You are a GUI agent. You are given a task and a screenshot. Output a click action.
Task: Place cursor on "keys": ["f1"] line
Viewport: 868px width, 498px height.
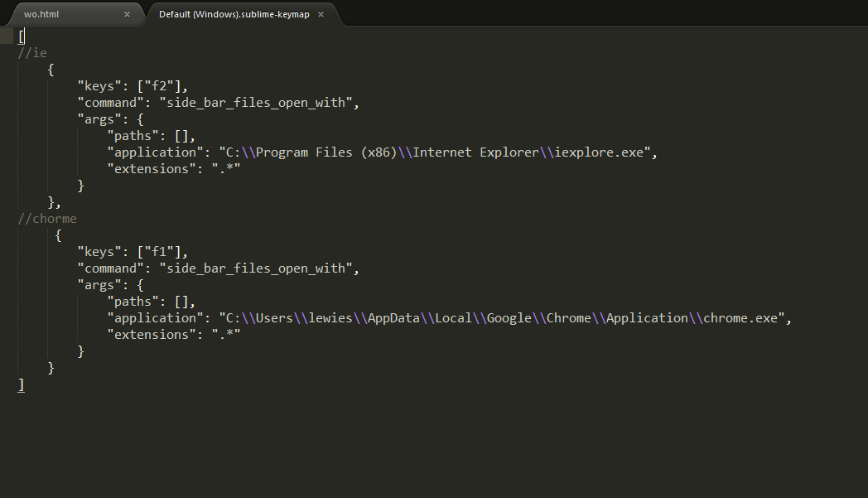(x=133, y=252)
